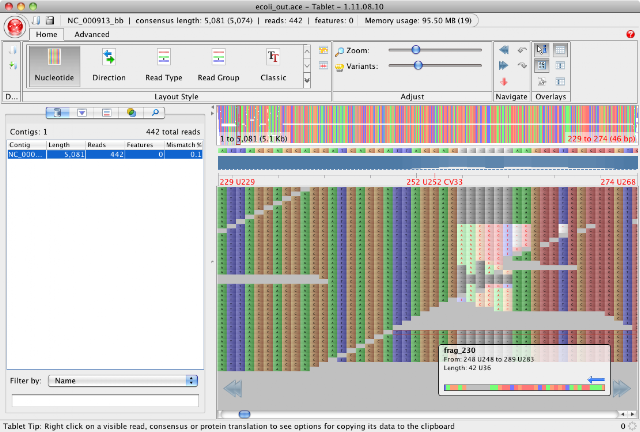Toggle the second-row left overlay button
Viewport: 640px width, 432px height.
[x=541, y=65]
